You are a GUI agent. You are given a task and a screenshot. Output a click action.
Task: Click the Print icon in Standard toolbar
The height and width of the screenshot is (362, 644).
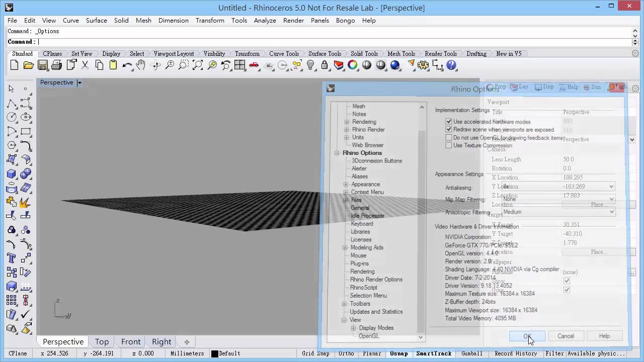click(x=56, y=65)
